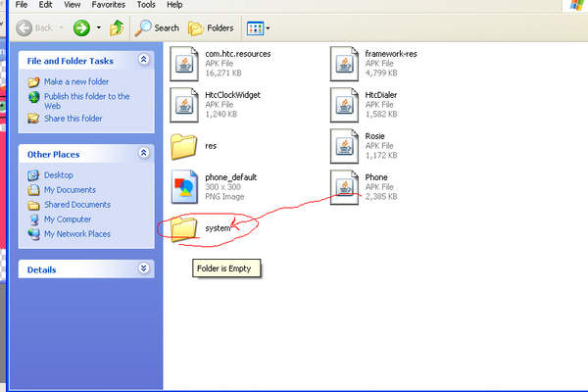Select the Phone APK file icon
Image resolution: width=588 pixels, height=392 pixels.
344,187
